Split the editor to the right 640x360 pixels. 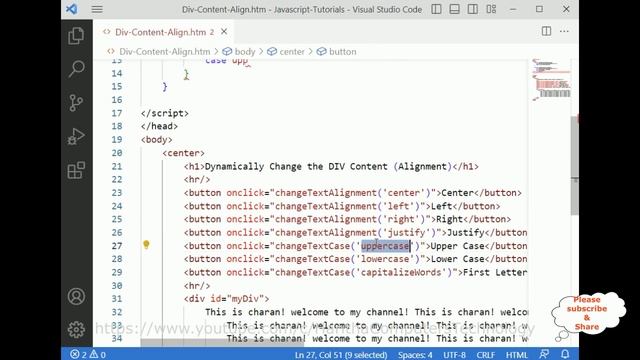pos(546,31)
